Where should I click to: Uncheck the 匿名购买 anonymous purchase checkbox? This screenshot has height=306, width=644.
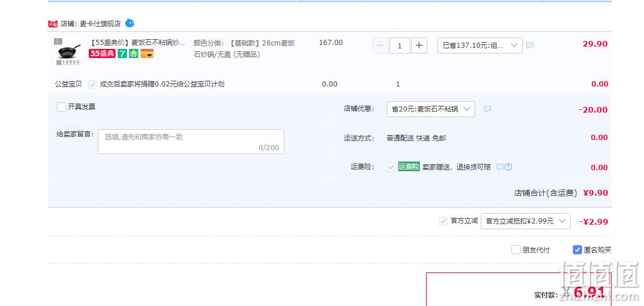577,250
